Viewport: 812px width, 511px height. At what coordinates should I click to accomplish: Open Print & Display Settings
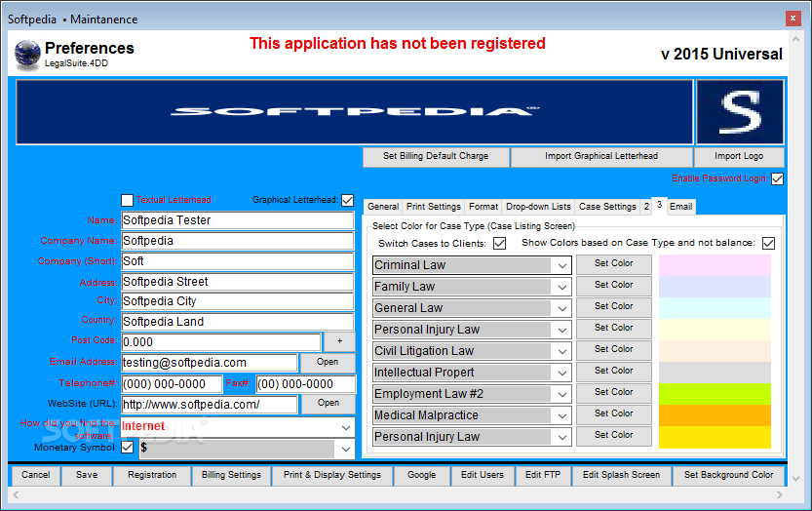click(x=332, y=475)
